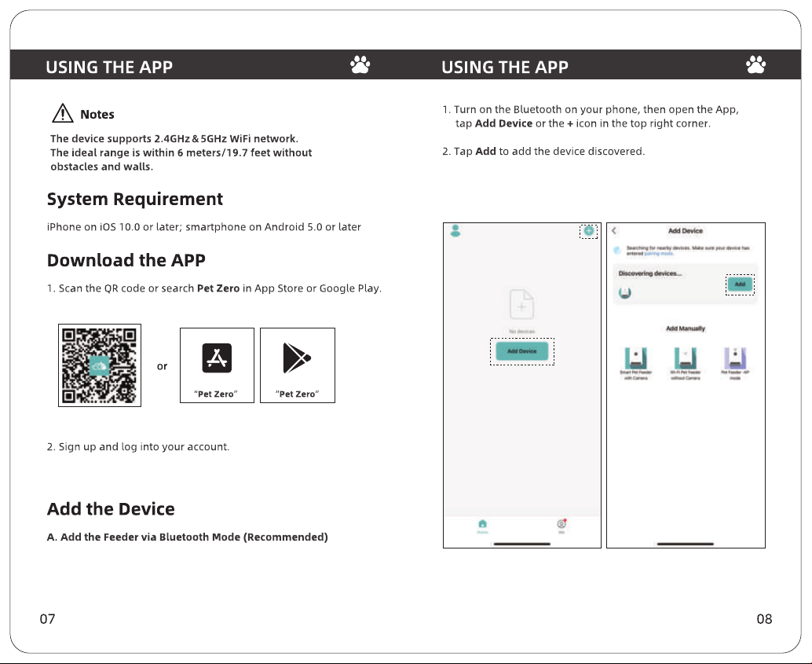Choose Wi-Fi Pet Feeder without Camera

tap(685, 363)
